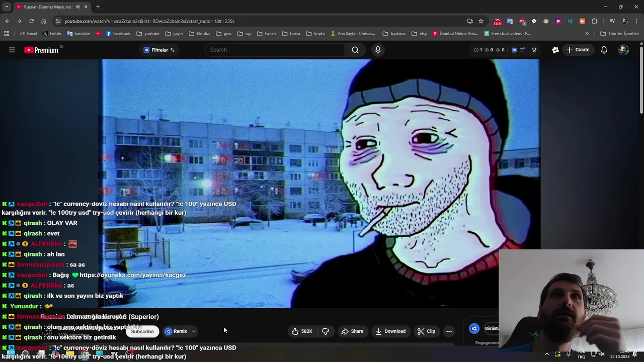Expand the filmdizi bookmarks folder
This screenshot has width=644, height=362.
point(199,34)
